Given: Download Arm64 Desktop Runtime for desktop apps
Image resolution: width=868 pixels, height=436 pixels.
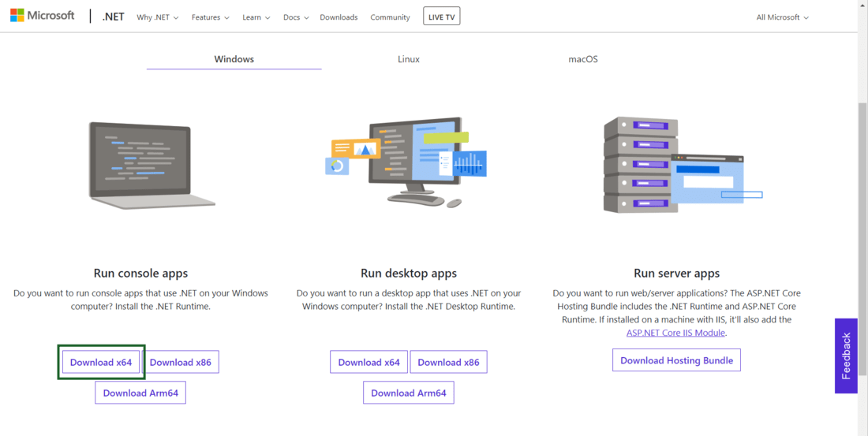Looking at the screenshot, I should [x=409, y=393].
